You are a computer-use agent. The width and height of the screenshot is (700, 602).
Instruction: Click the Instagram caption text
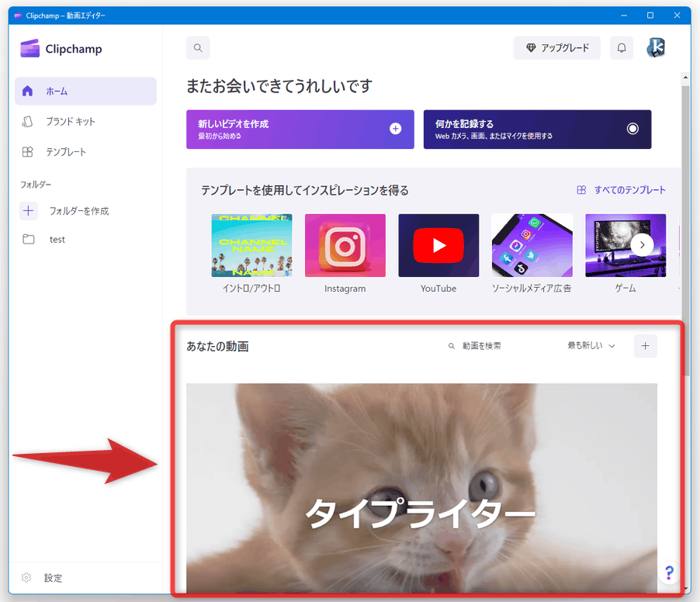(x=345, y=289)
